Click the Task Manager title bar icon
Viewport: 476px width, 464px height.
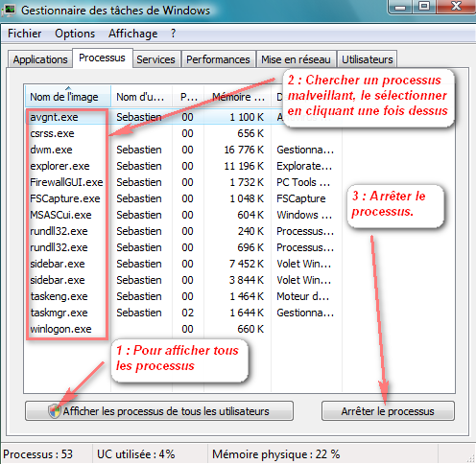point(9,11)
